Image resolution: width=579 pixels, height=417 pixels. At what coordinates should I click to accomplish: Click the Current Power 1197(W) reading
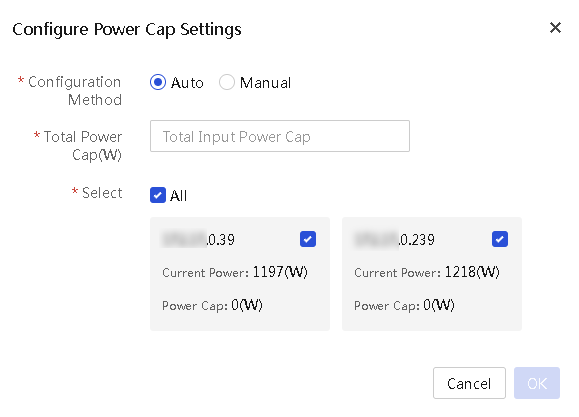(235, 272)
